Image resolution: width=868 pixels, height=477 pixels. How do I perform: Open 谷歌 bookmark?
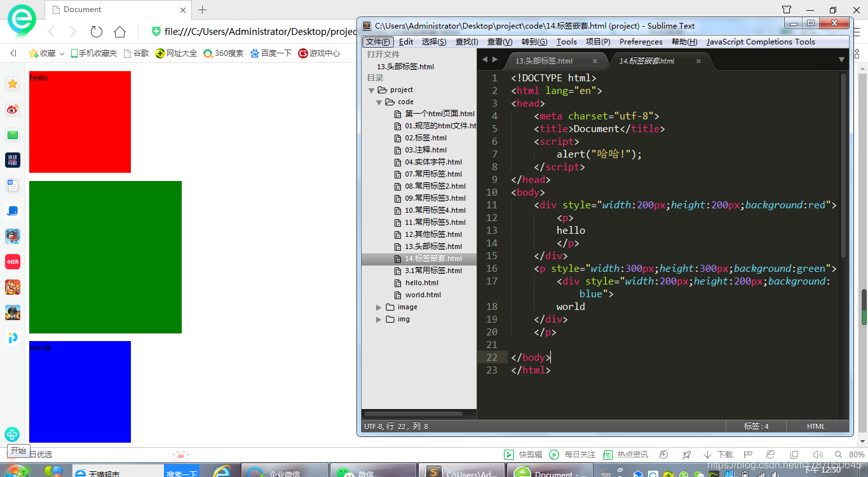click(x=136, y=53)
